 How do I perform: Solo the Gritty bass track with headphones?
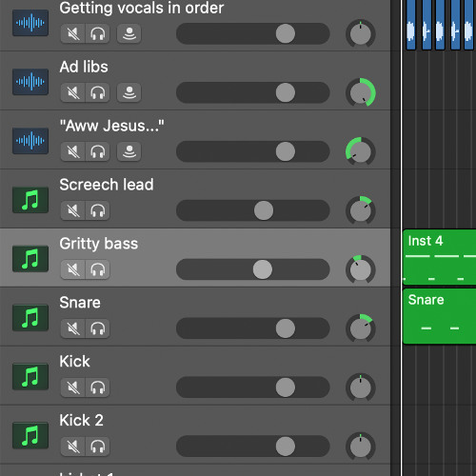(98, 269)
